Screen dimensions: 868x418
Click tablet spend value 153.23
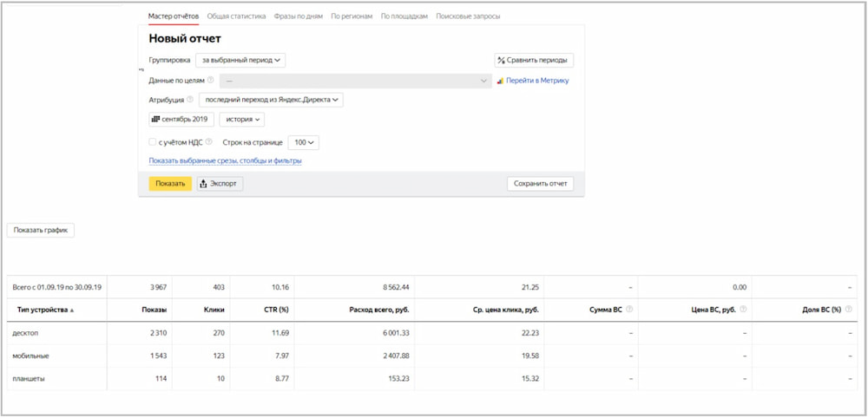point(398,379)
